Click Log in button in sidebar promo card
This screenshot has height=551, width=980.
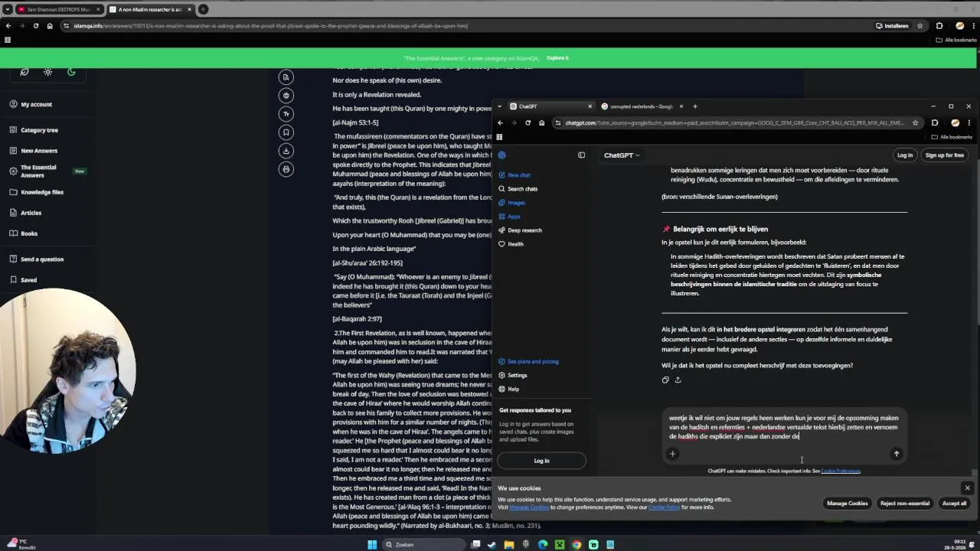point(541,461)
